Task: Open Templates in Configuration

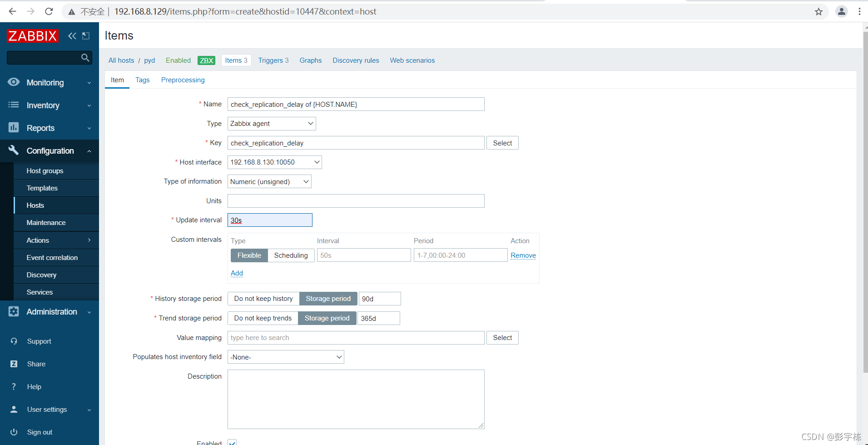Action: (56, 188)
